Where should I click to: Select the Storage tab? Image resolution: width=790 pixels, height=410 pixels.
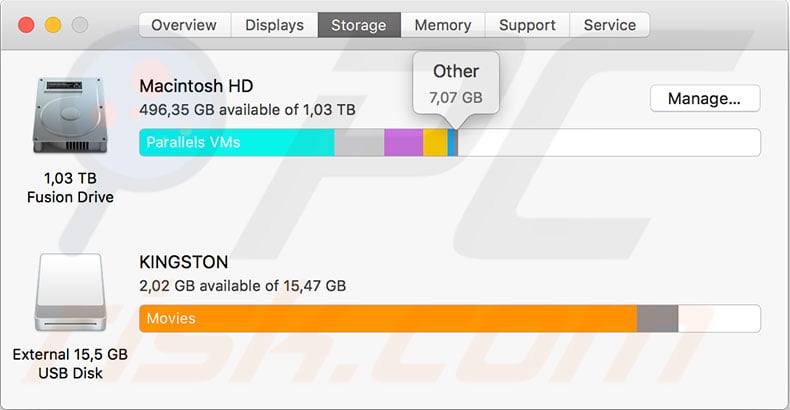pyautogui.click(x=359, y=25)
